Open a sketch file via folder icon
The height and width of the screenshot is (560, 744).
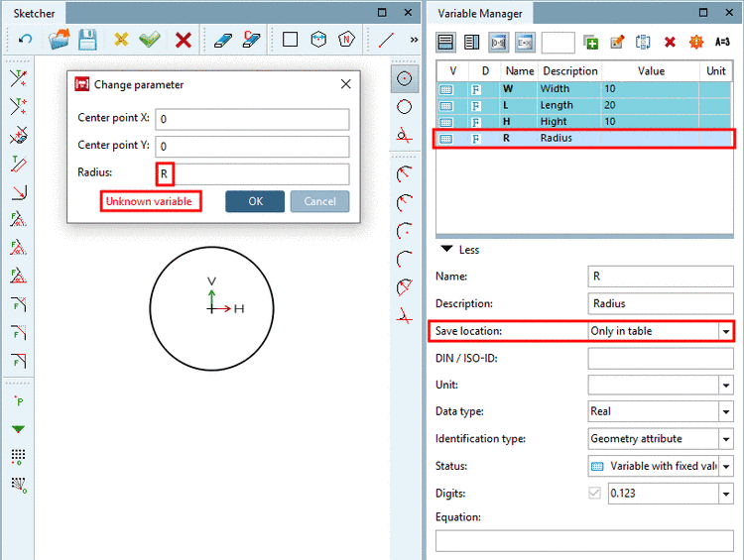pyautogui.click(x=60, y=40)
